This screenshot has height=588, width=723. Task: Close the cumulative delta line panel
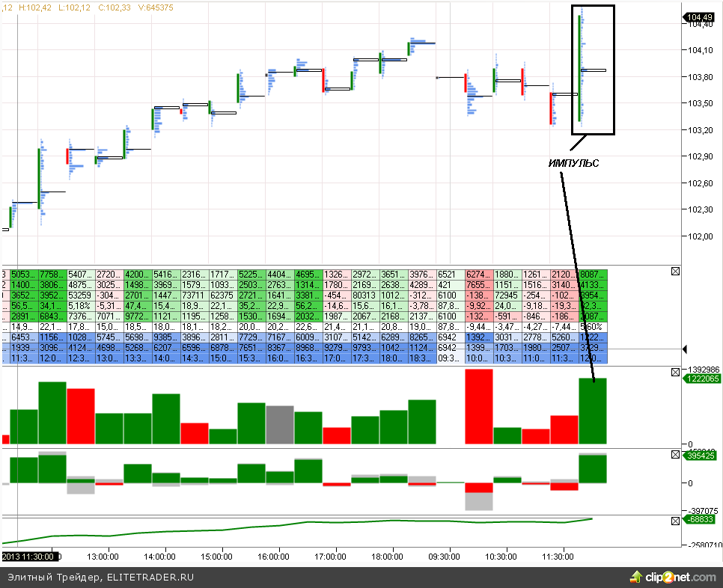[x=675, y=520]
